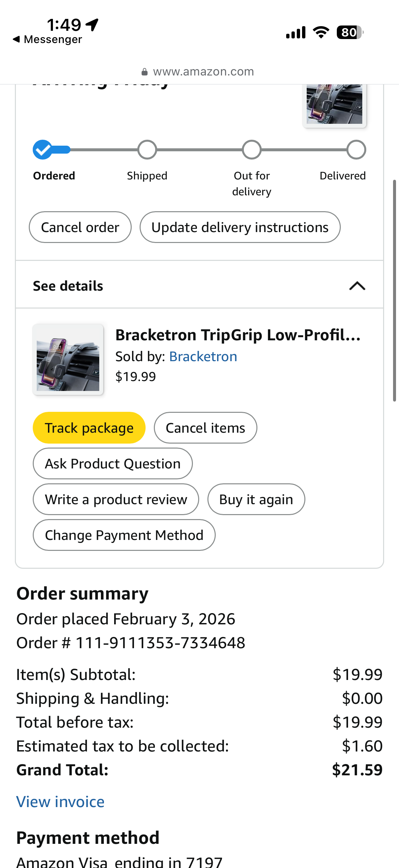Tap Ask Product Question
Screen dimensions: 399x868
pos(112,464)
